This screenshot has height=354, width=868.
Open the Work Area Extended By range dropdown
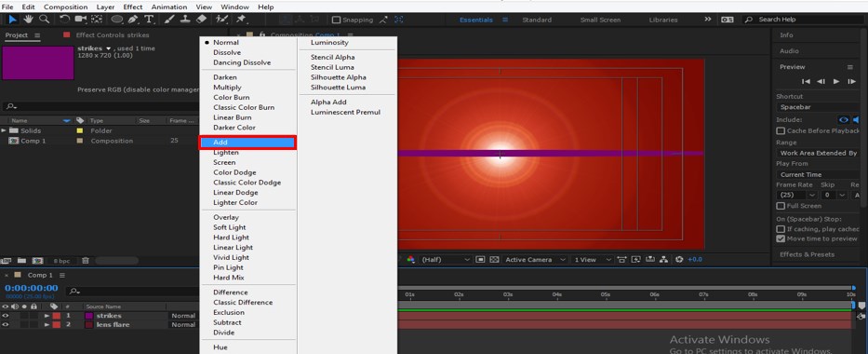pos(818,153)
